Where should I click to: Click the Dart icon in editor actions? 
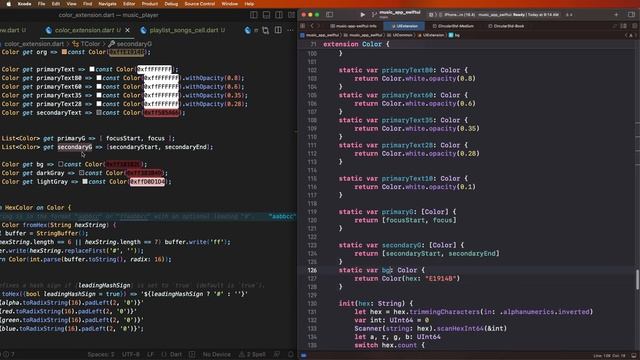(248, 30)
